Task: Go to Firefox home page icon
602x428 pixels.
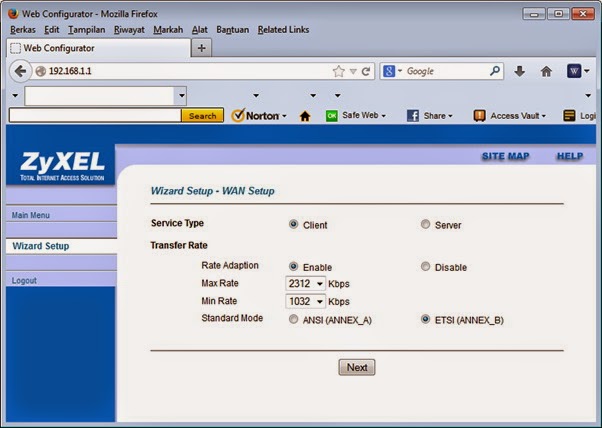Action: [x=546, y=71]
